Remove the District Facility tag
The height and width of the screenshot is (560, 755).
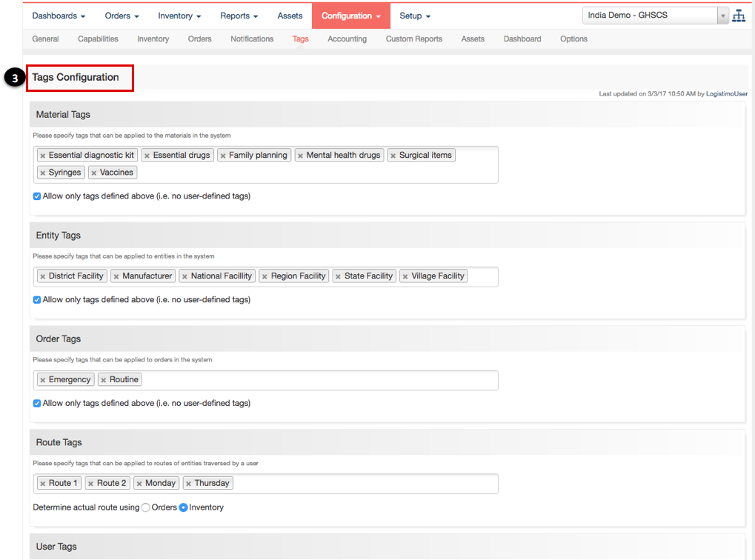(43, 276)
